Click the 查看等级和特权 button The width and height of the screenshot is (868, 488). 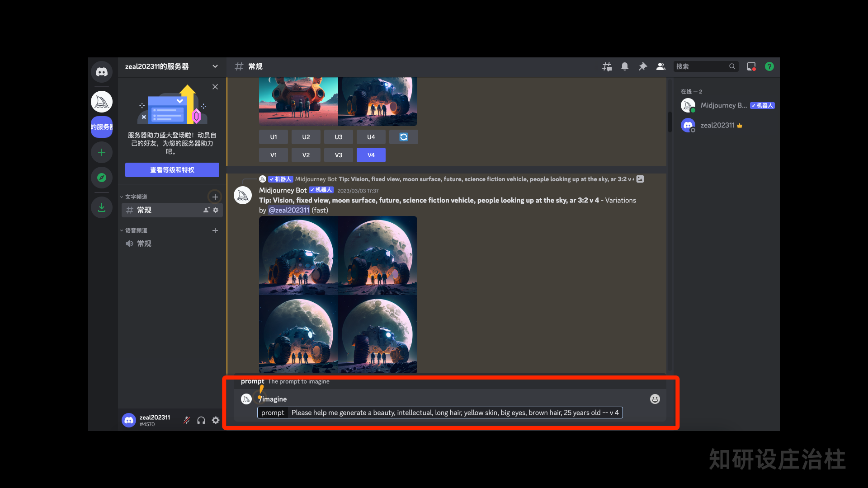tap(172, 170)
